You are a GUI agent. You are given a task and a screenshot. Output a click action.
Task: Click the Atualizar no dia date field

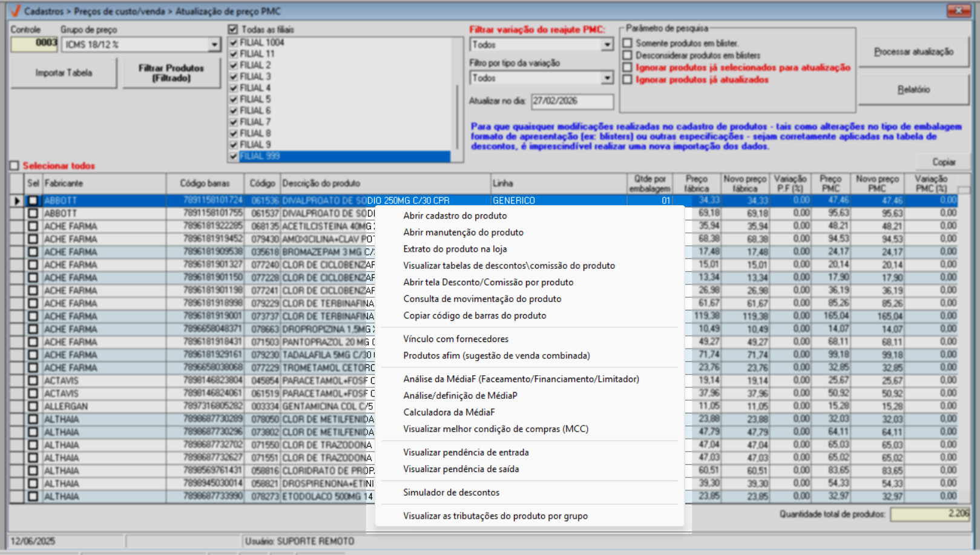point(571,101)
